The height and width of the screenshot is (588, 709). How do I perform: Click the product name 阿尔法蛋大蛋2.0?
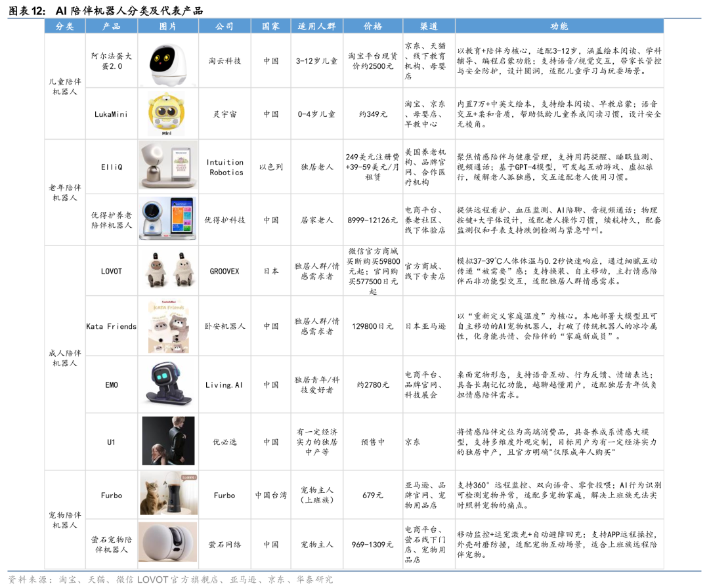tap(111, 61)
